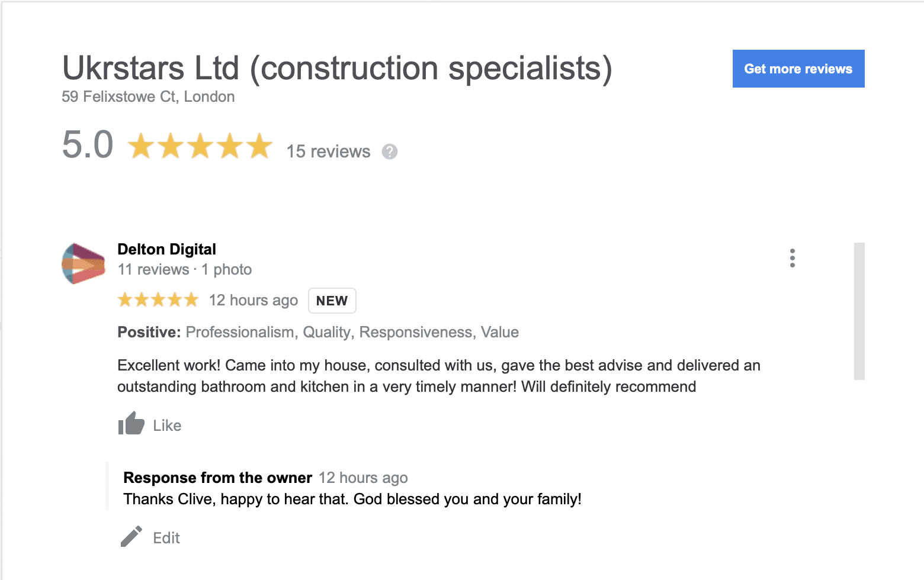924x580 pixels.
Task: Open Delton Digital's profile avatar
Action: pyautogui.click(x=84, y=263)
